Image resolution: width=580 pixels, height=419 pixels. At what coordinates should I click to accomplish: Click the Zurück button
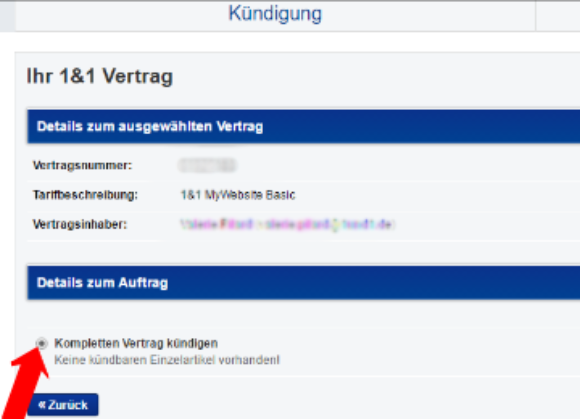(63, 405)
